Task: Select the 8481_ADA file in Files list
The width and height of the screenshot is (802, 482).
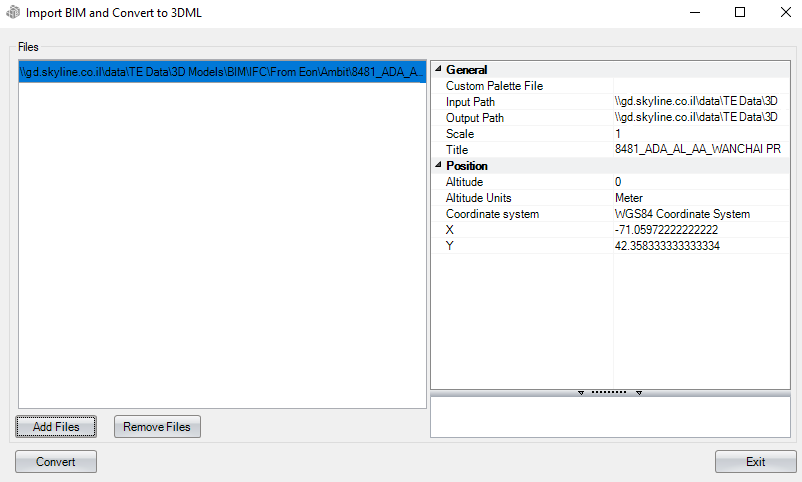Action: coord(222,73)
